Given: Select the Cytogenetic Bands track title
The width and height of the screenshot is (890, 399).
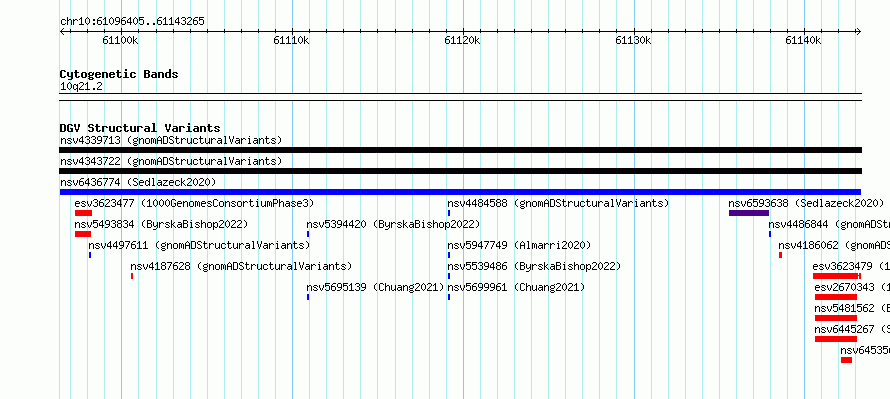Looking at the screenshot, I should 119,74.
